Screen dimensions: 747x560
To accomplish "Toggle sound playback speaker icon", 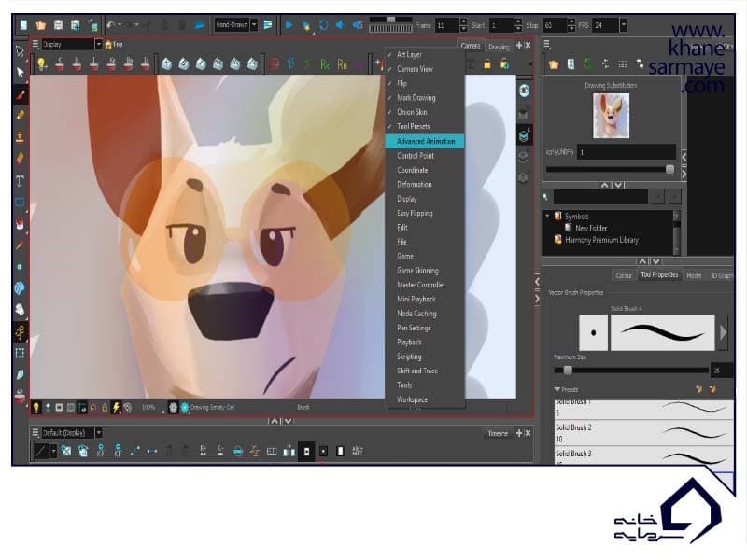I will [x=340, y=25].
